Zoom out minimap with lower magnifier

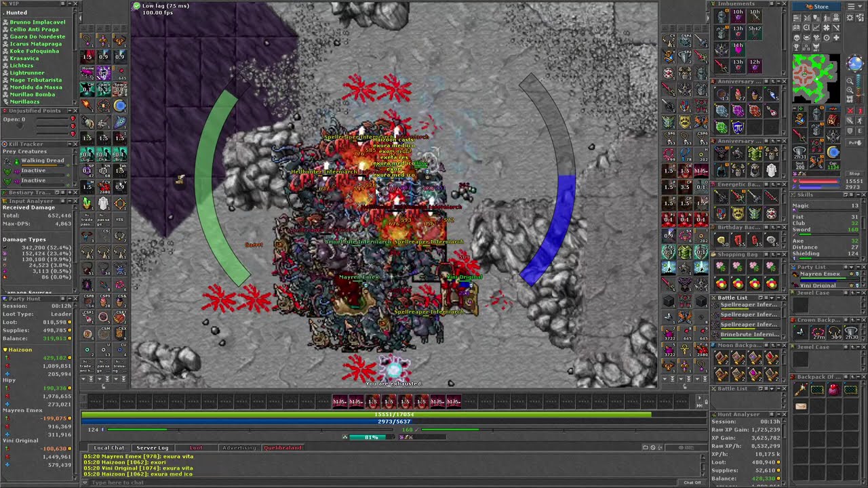(850, 90)
